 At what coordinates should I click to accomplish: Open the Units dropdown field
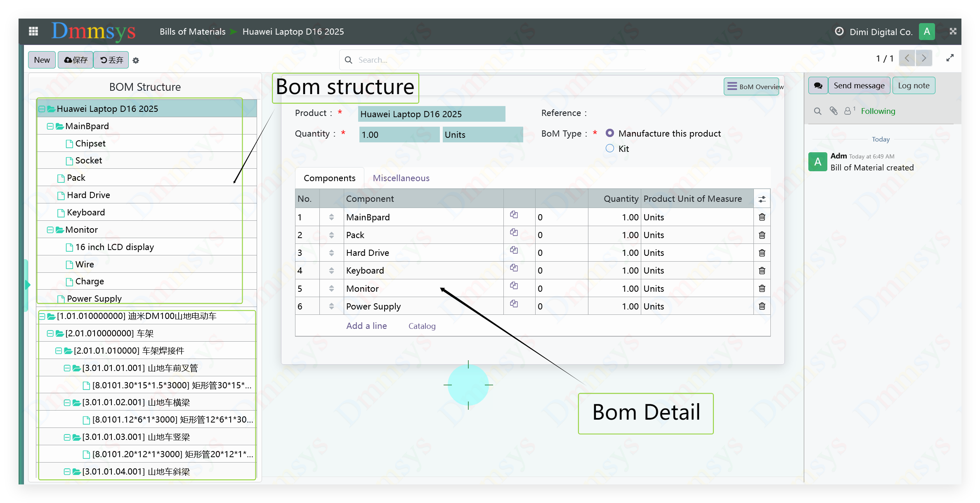[483, 135]
